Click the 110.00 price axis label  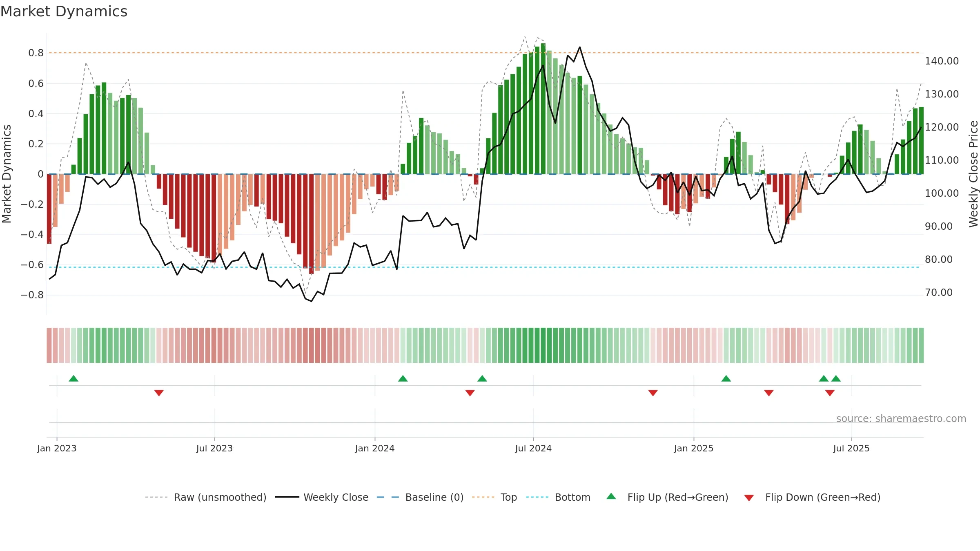942,160
